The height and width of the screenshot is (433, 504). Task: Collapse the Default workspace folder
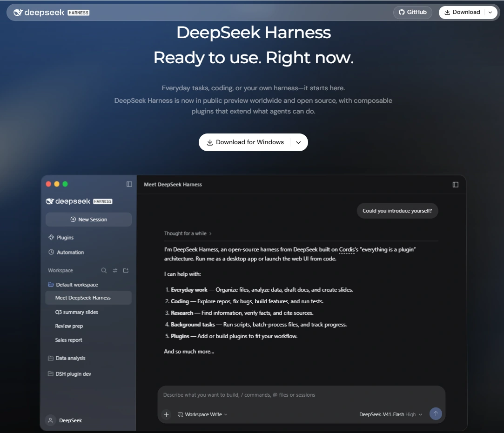click(73, 285)
